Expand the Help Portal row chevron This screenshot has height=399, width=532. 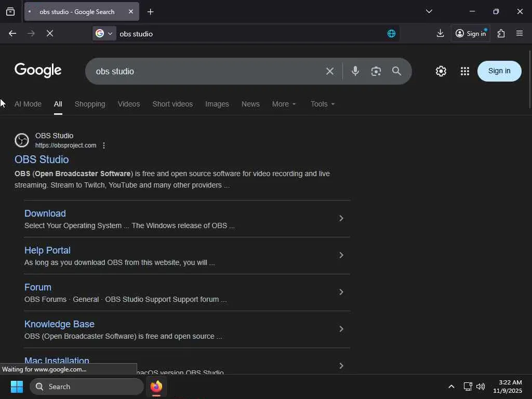pos(341,255)
